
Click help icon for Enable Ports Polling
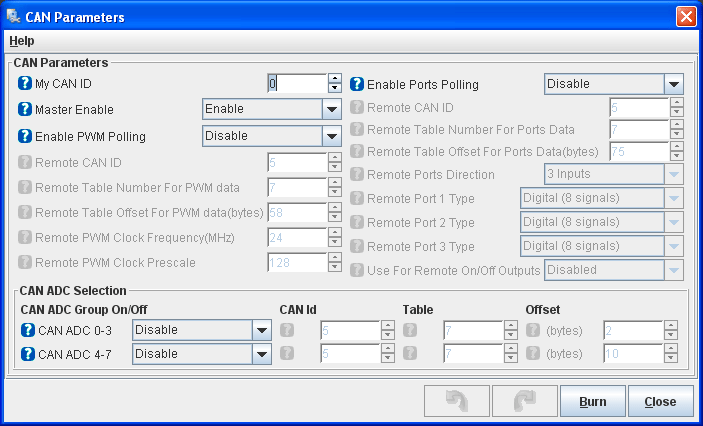pos(357,85)
